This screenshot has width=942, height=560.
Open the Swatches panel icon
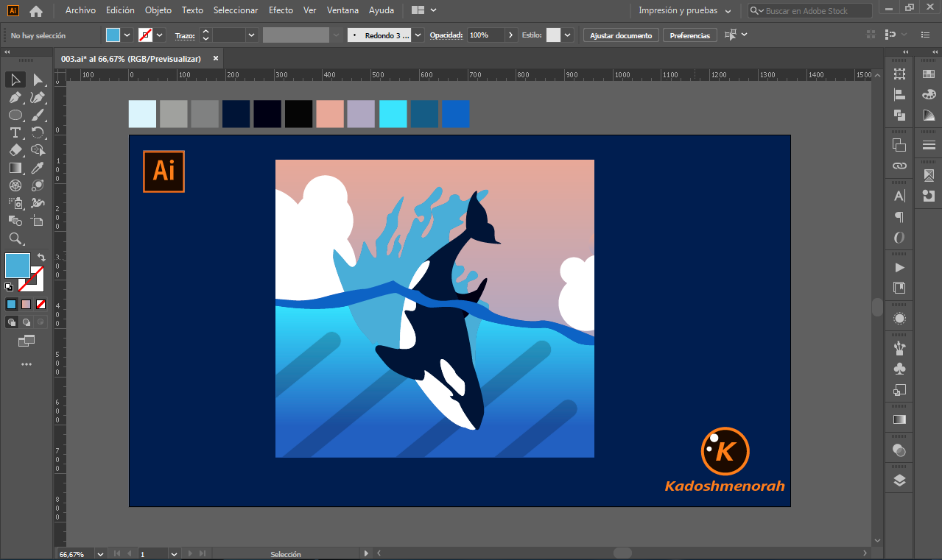(x=929, y=74)
